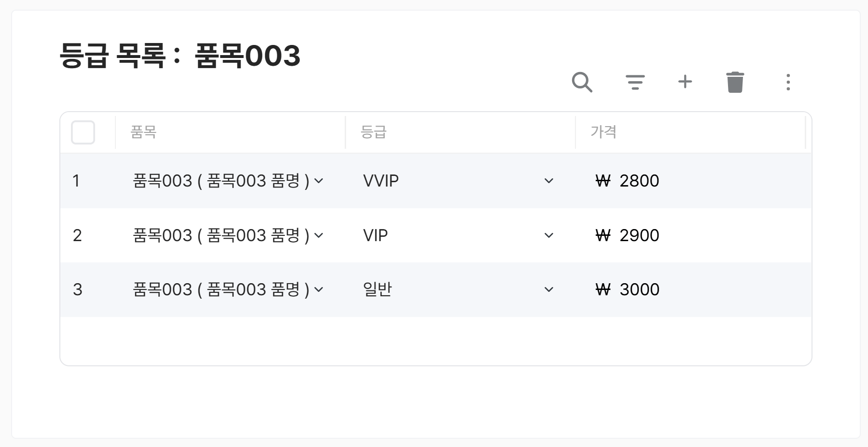
Task: Open the VIP grade dropdown
Action: 548,235
